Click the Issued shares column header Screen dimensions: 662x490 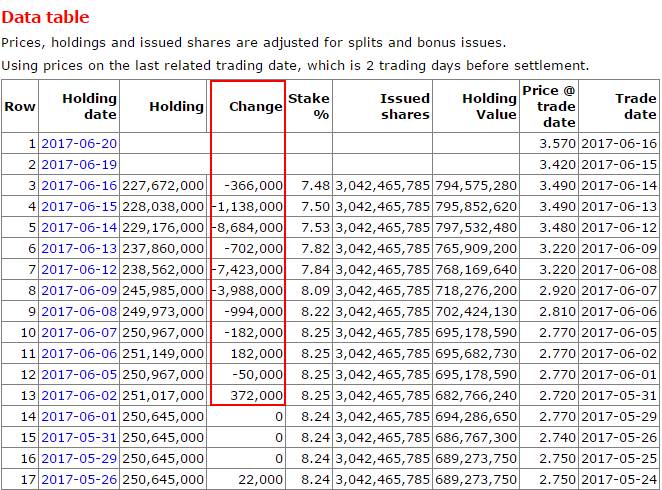[404, 106]
